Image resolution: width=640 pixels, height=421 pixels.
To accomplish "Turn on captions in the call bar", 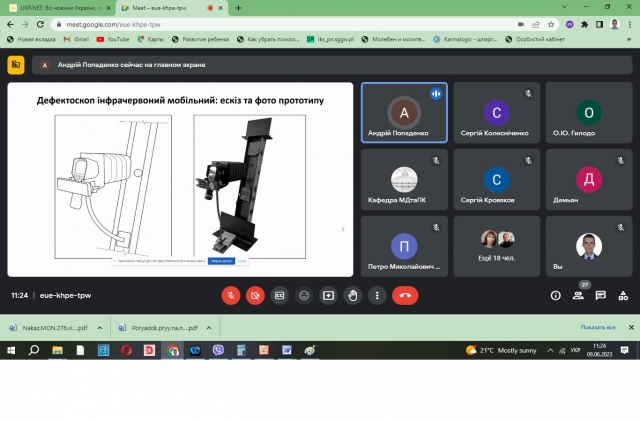I will pos(280,295).
